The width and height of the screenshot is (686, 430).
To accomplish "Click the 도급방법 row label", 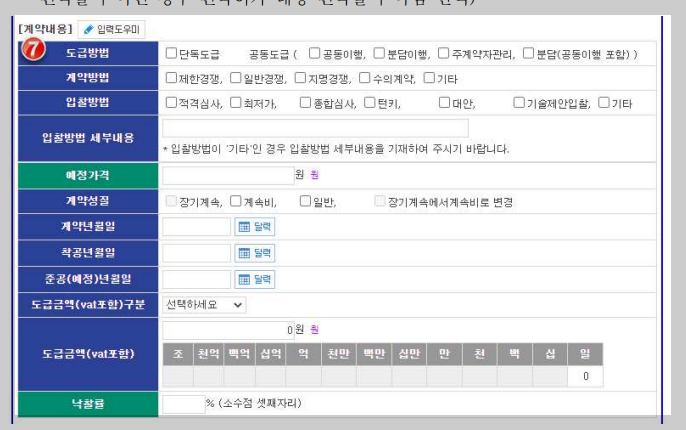I will (x=88, y=53).
